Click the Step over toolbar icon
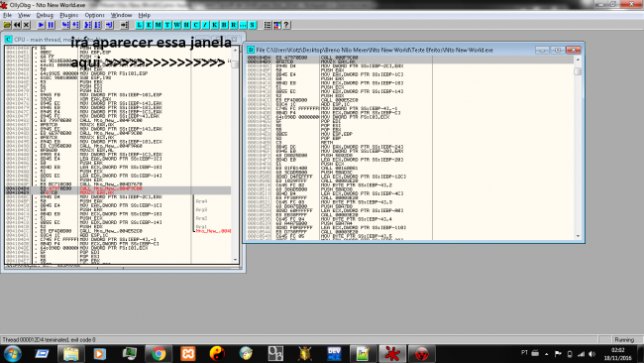The height and width of the screenshot is (363, 644). (x=75, y=25)
